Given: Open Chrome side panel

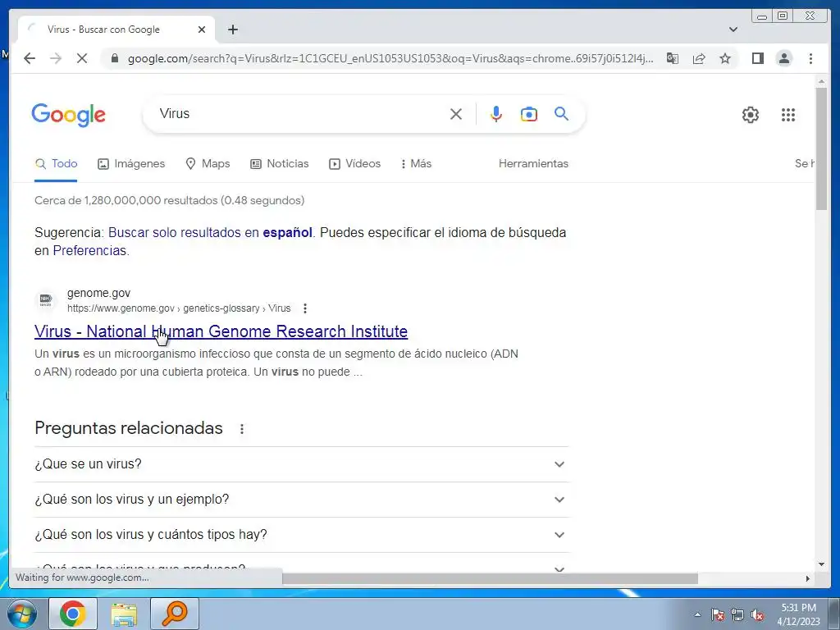Looking at the screenshot, I should (757, 58).
